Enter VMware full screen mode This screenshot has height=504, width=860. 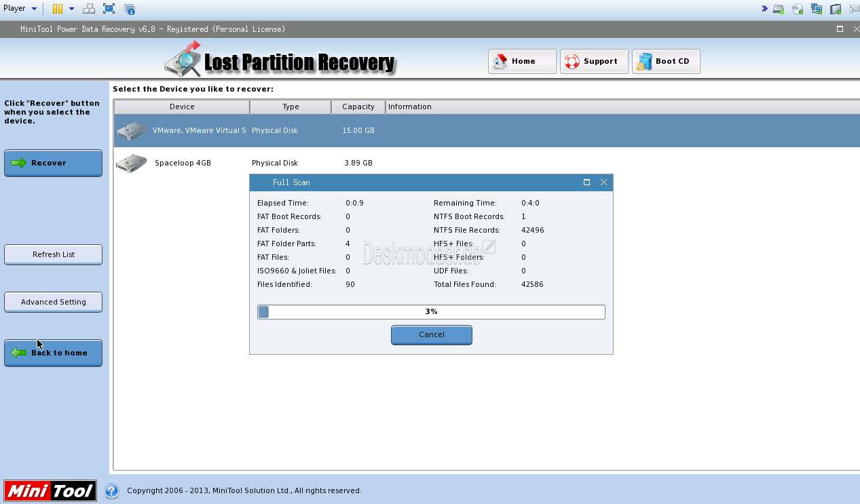pyautogui.click(x=109, y=9)
